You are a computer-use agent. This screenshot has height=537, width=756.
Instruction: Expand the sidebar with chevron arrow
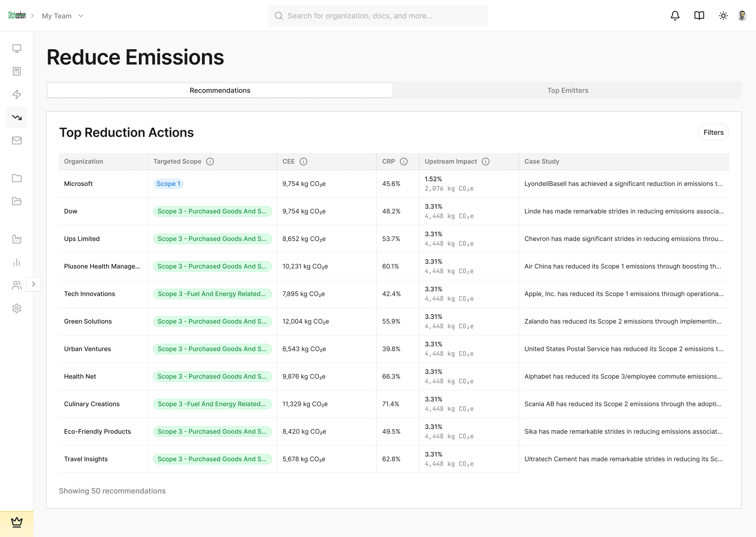[x=33, y=284]
